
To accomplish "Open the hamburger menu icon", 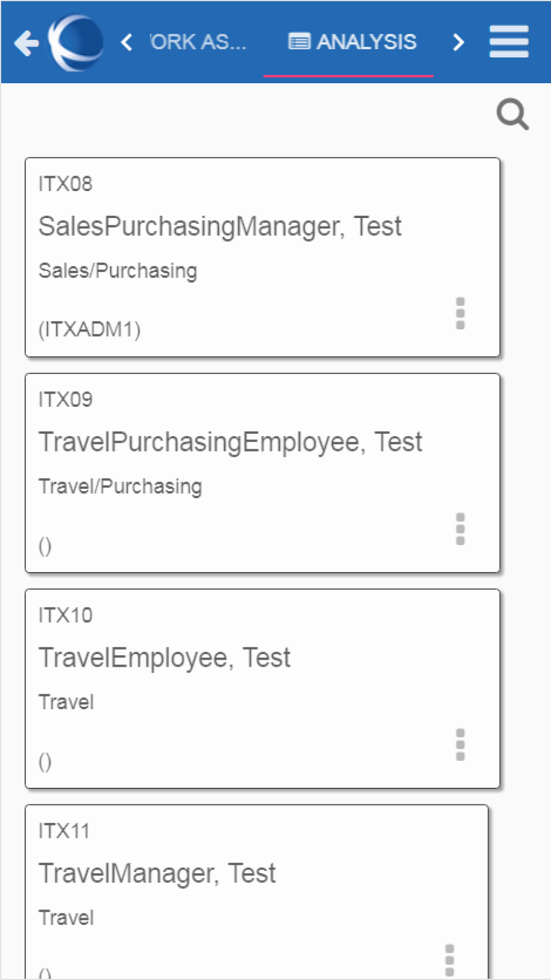I will (x=509, y=41).
